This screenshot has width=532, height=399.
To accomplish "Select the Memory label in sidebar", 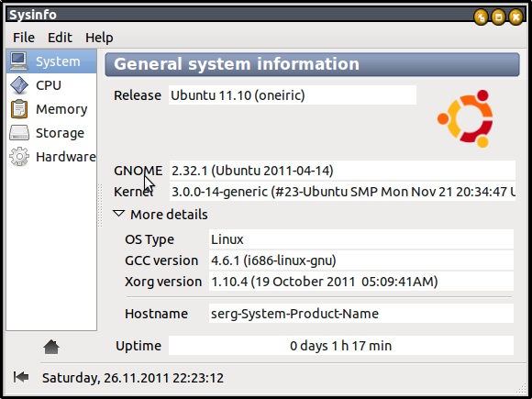I will (61, 109).
